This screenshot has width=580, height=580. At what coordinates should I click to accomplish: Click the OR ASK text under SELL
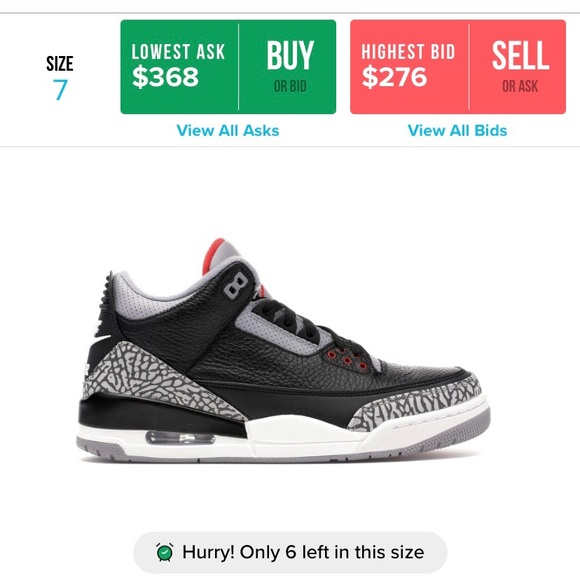pyautogui.click(x=520, y=87)
